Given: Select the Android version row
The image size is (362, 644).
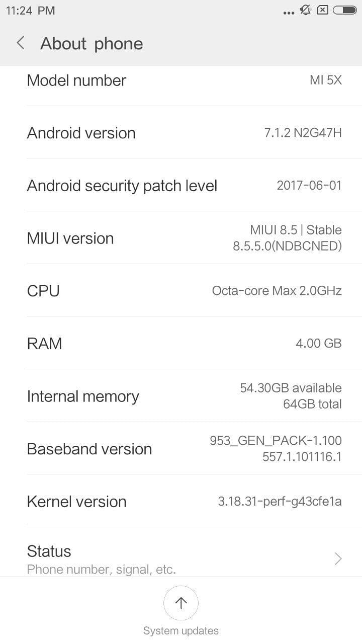Looking at the screenshot, I should click(181, 133).
